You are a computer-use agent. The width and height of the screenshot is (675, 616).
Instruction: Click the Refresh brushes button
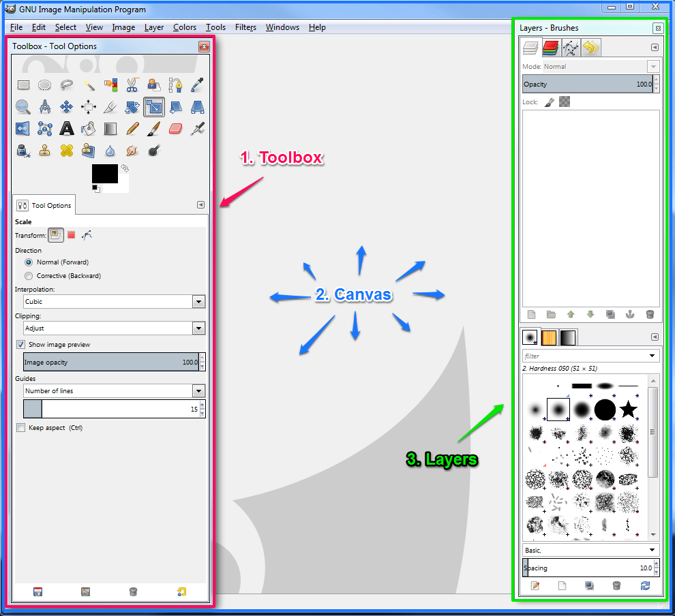point(645,585)
